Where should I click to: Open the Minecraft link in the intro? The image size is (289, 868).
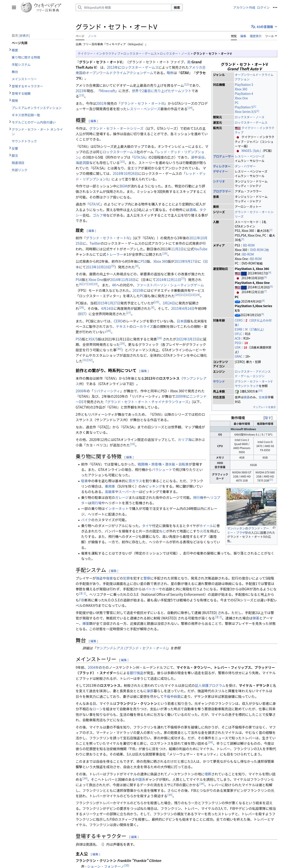coord(108,91)
